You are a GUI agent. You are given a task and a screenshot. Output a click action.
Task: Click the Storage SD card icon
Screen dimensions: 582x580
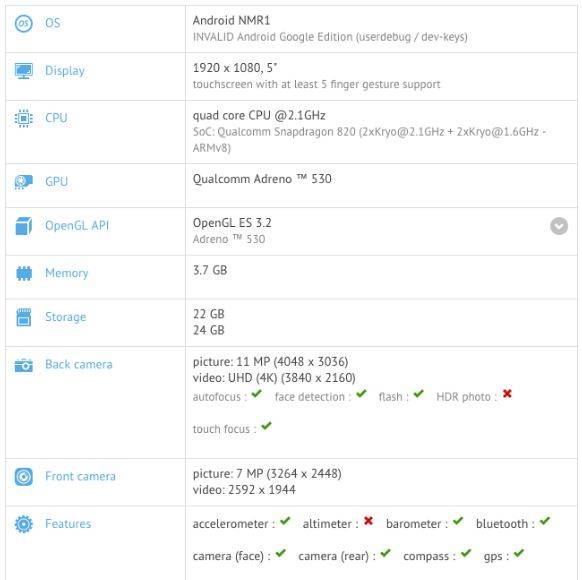coord(24,317)
